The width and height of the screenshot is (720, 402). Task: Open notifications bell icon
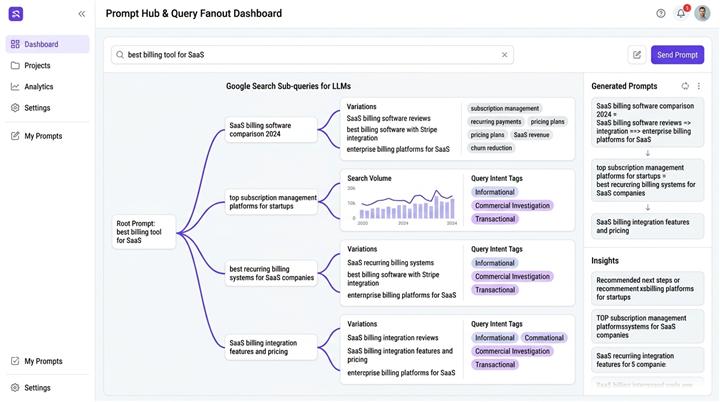click(x=681, y=13)
